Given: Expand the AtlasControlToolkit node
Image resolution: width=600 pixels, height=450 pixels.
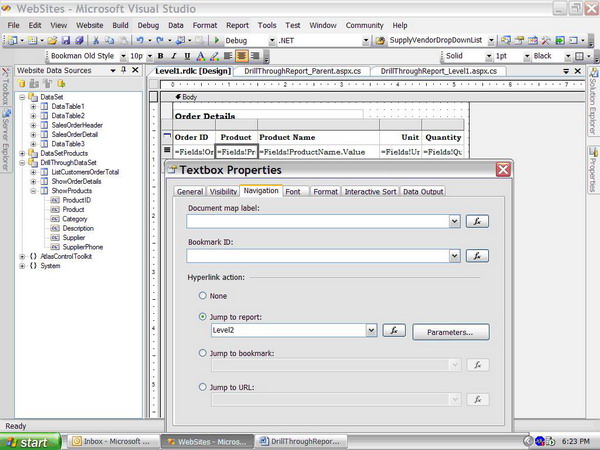Looking at the screenshot, I should pos(22,256).
